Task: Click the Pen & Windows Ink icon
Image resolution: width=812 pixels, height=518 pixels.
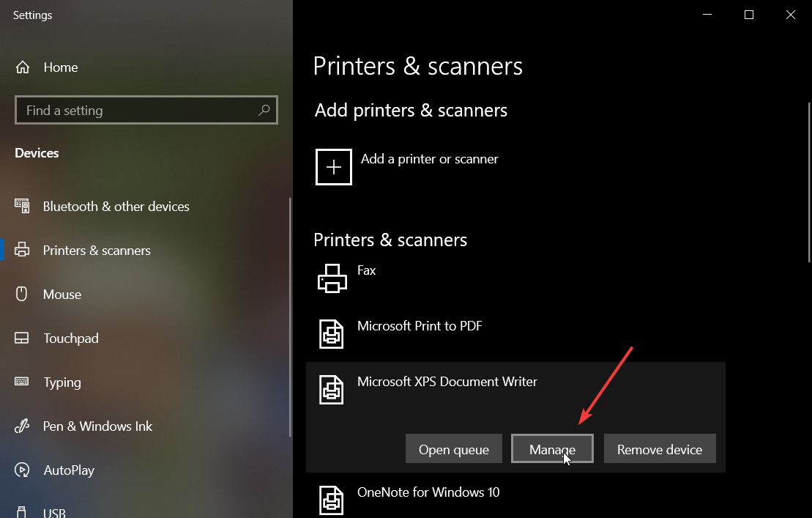Action: click(x=22, y=426)
